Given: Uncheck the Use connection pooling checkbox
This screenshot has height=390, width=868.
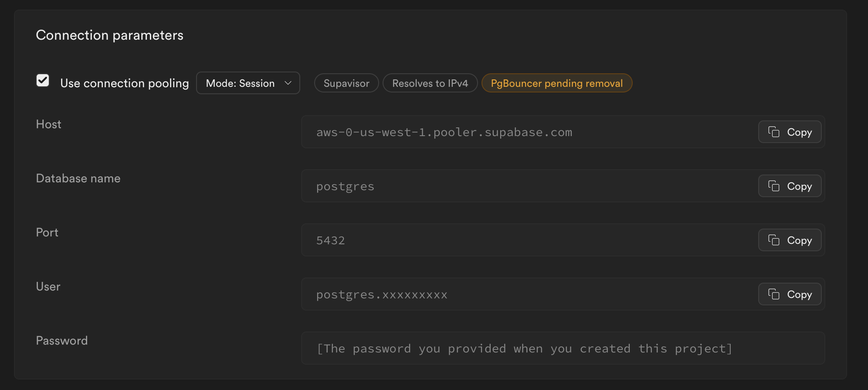Looking at the screenshot, I should click(43, 80).
